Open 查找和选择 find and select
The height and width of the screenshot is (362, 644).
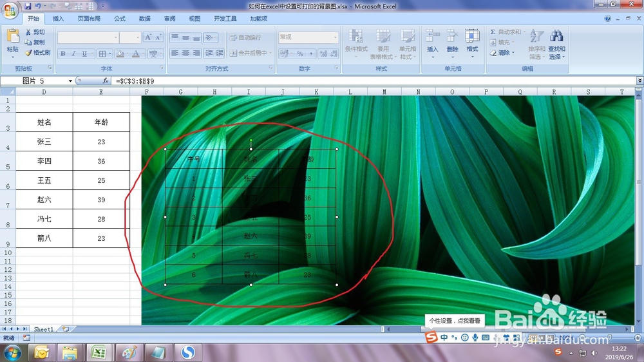557,44
